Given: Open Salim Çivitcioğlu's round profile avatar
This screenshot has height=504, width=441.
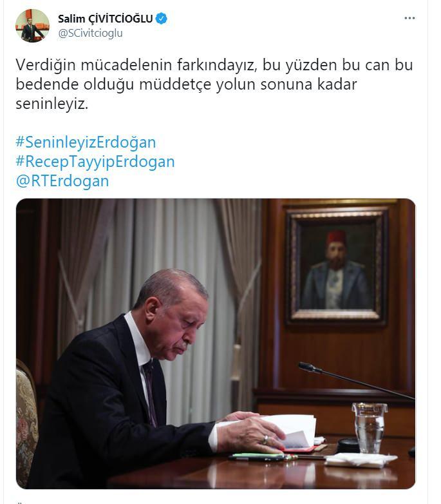Looking at the screenshot, I should (x=32, y=26).
